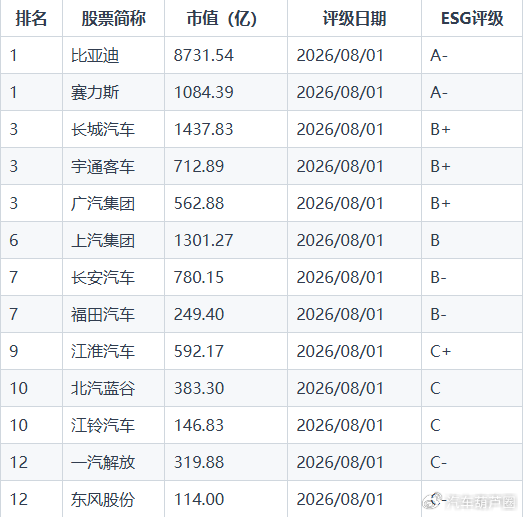
Task: Click the 股票简称 column header
Action: pyautogui.click(x=113, y=18)
